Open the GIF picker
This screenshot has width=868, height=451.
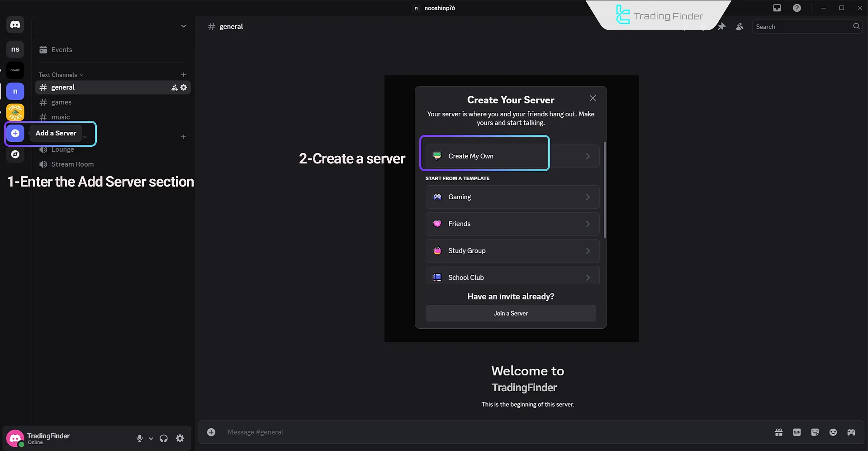(797, 432)
